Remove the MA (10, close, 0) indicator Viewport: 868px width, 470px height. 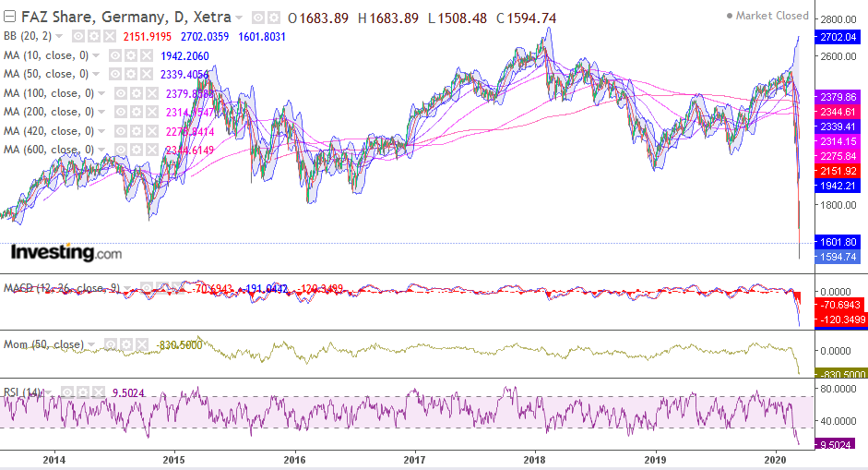pyautogui.click(x=146, y=55)
